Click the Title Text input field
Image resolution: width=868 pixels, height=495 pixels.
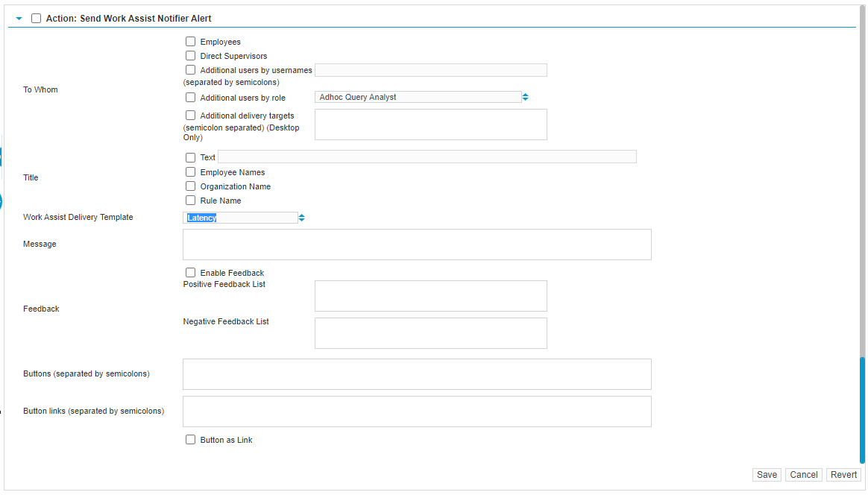pyautogui.click(x=427, y=157)
